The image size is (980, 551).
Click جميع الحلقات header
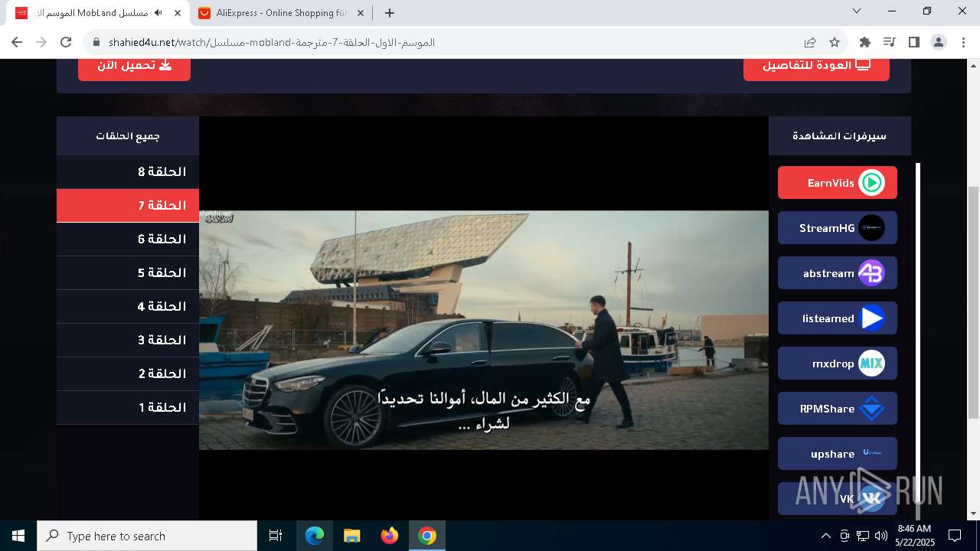pos(128,136)
